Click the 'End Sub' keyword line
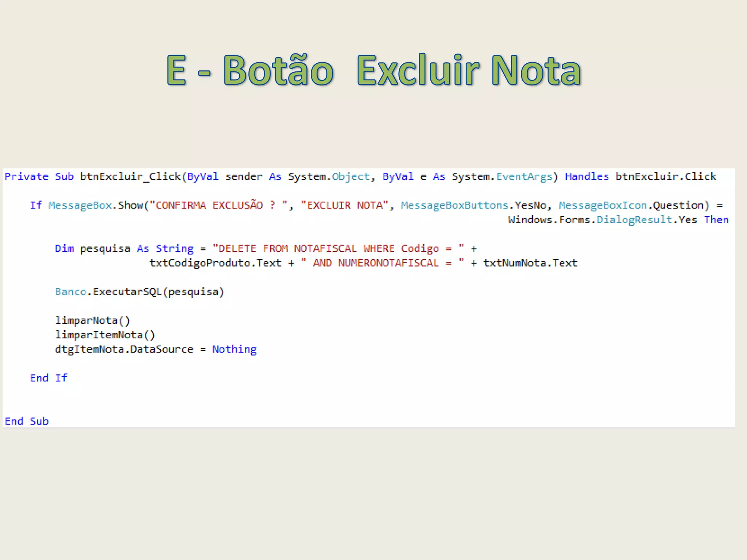Screen dimensions: 747x560 (27, 421)
